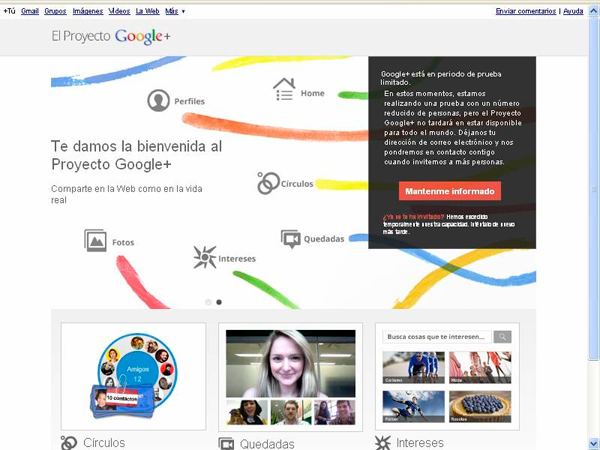This screenshot has height=450, width=600.
Task: Open Grupos in top bar
Action: click(x=55, y=11)
